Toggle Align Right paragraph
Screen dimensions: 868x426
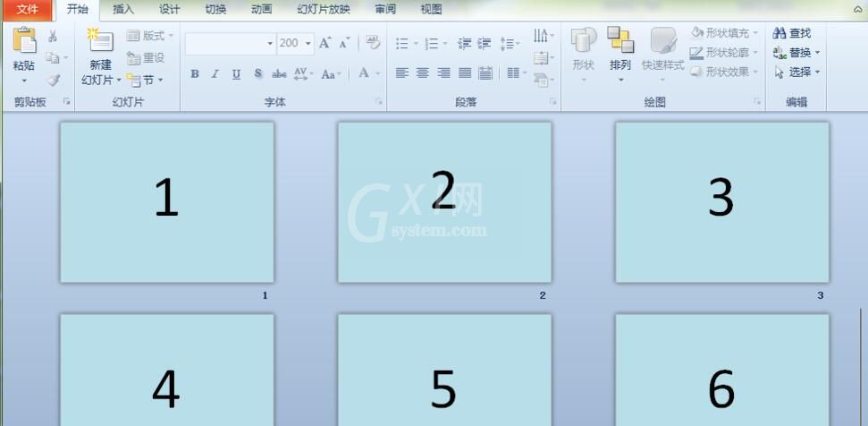click(x=443, y=72)
